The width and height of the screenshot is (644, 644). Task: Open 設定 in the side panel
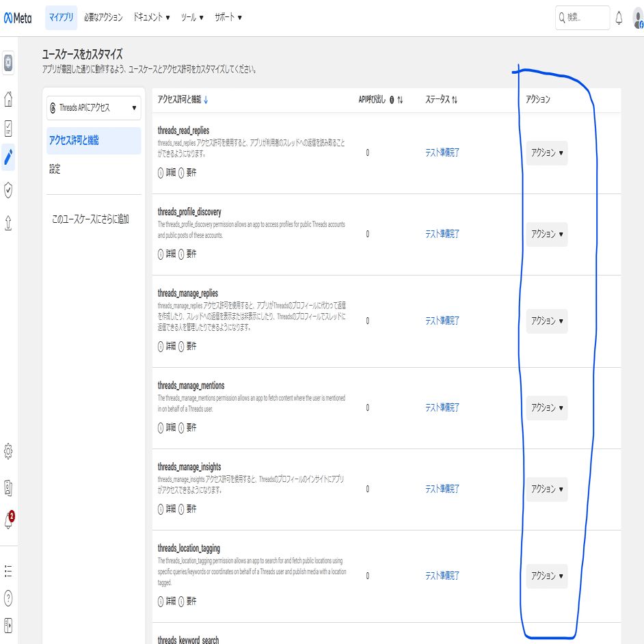pyautogui.click(x=55, y=169)
